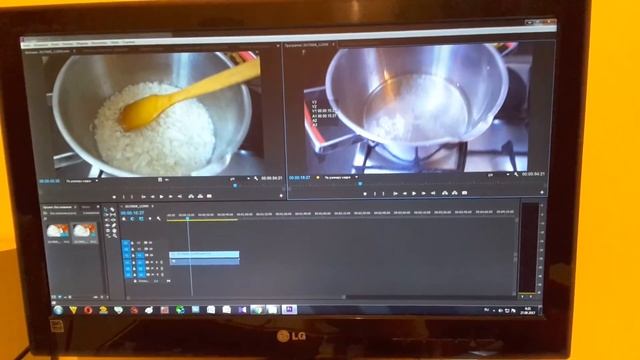The width and height of the screenshot is (640, 360).
Task: Open Source monitor button editor plus icon
Action: [281, 196]
